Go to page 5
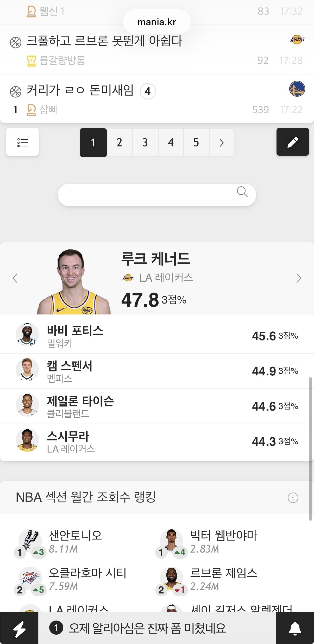 [x=196, y=143]
